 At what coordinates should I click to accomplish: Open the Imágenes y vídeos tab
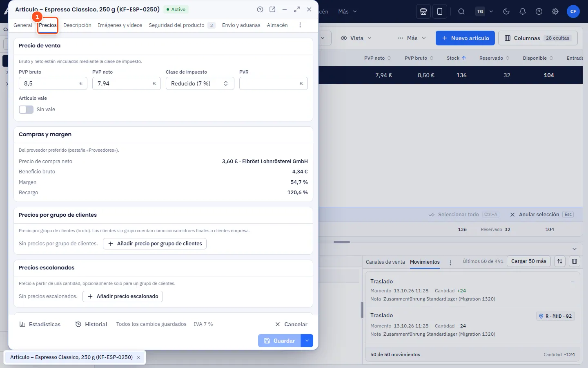(x=120, y=25)
